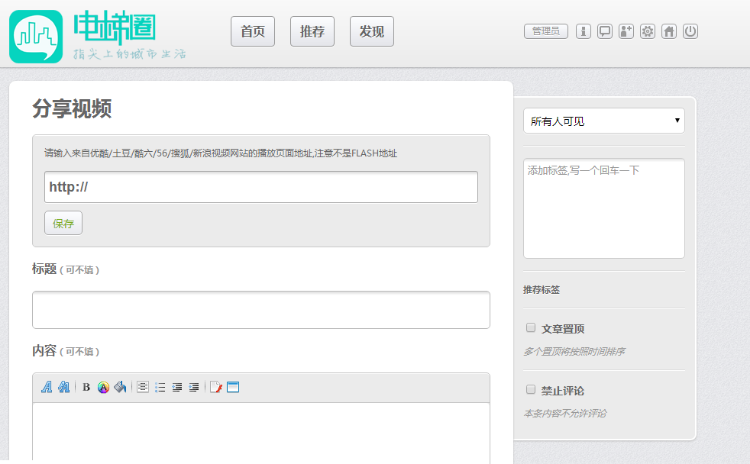The height and width of the screenshot is (464, 750).
Task: Select the font size icon in editor
Action: [64, 387]
